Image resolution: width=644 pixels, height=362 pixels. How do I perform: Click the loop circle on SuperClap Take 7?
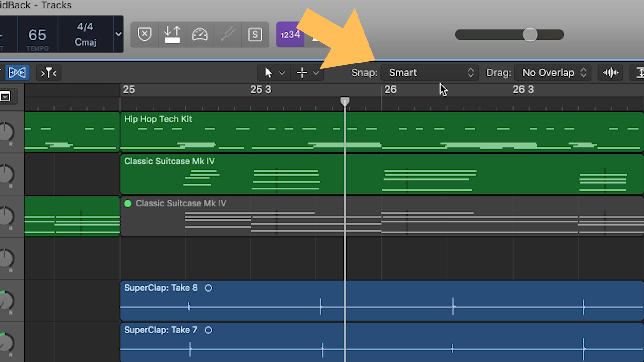pyautogui.click(x=208, y=330)
